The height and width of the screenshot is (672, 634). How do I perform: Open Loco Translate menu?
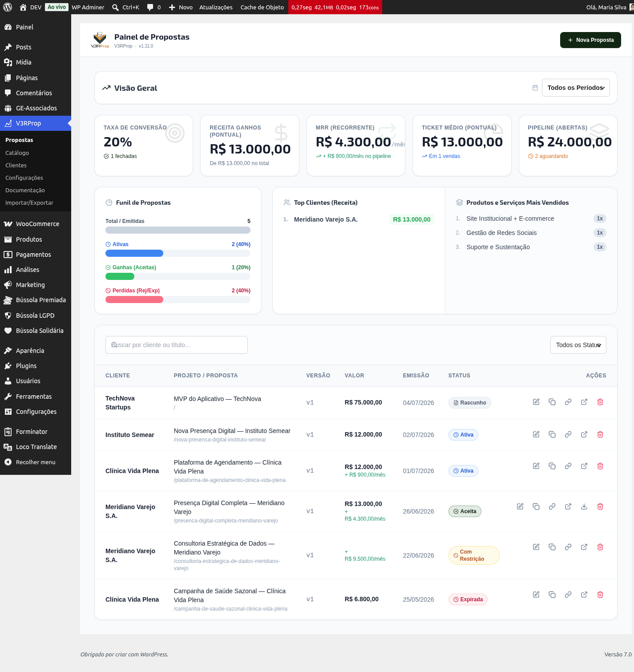[x=36, y=447]
